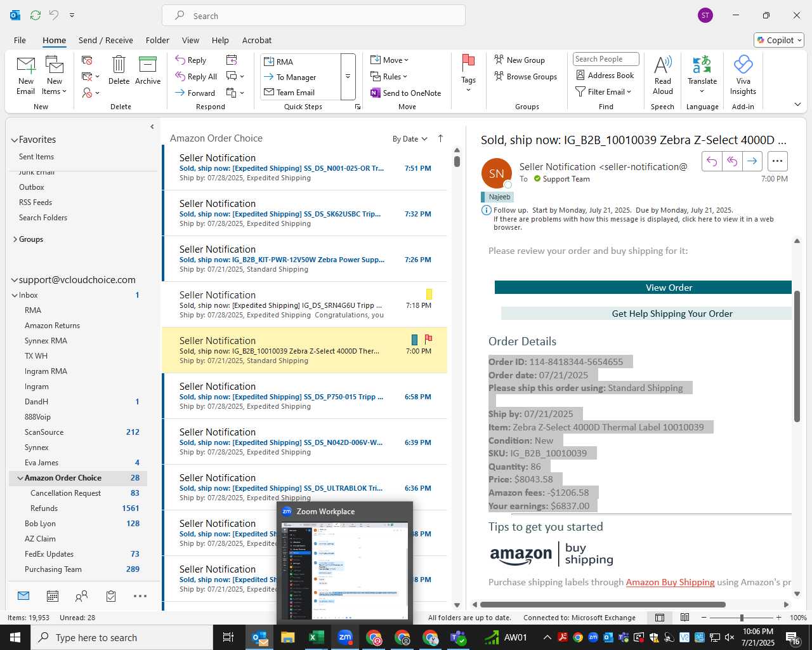Image resolution: width=812 pixels, height=650 pixels.
Task: Open the Rules dropdown
Action: (x=389, y=76)
